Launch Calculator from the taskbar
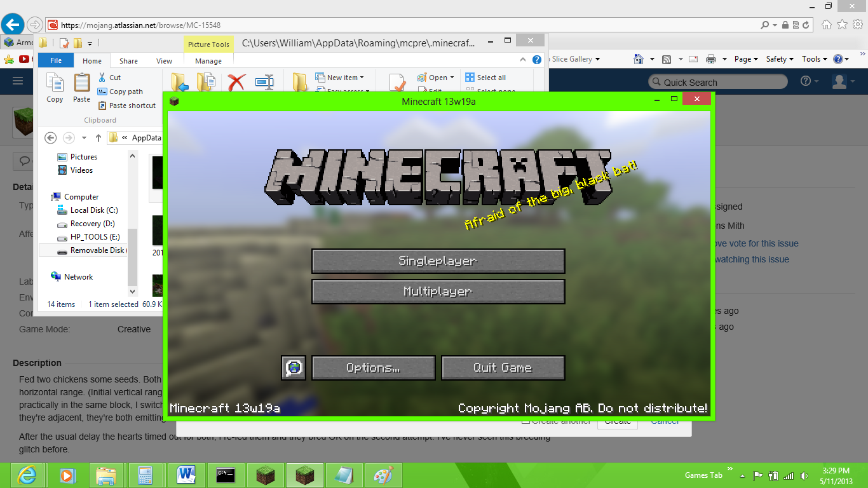 (x=146, y=475)
